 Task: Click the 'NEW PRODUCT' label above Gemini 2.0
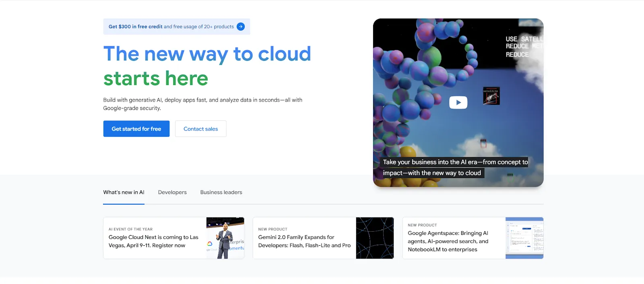coord(272,229)
